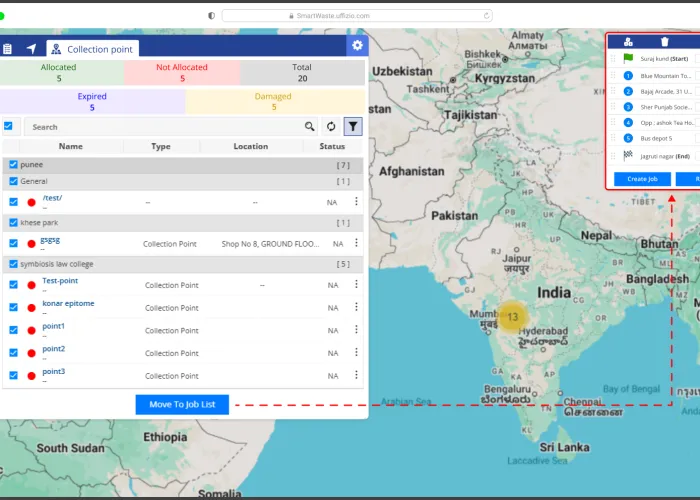Open the navigation arrow tab
Screen dimensions: 700x500
31,49
